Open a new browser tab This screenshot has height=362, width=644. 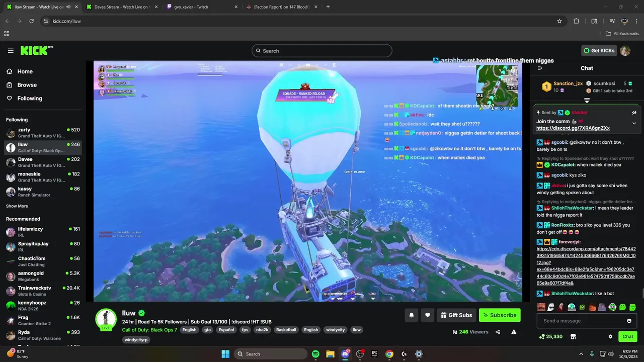tap(328, 7)
